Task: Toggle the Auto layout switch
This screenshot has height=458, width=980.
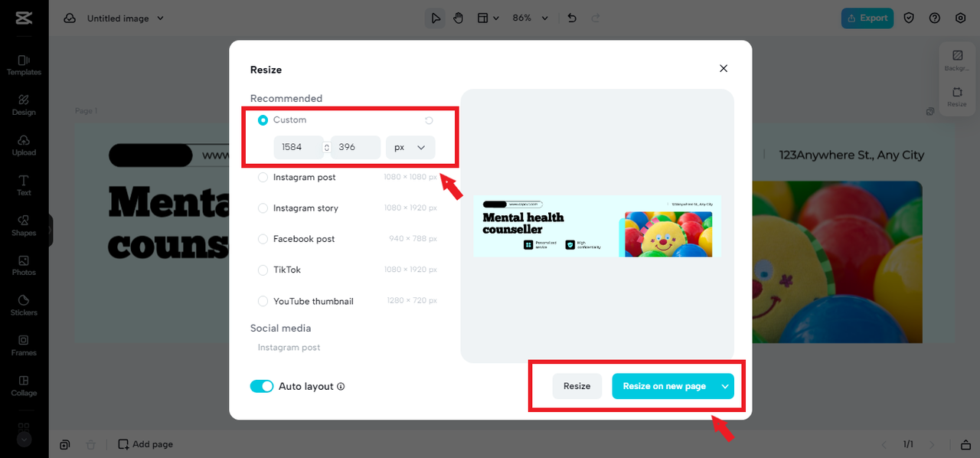Action: click(262, 387)
